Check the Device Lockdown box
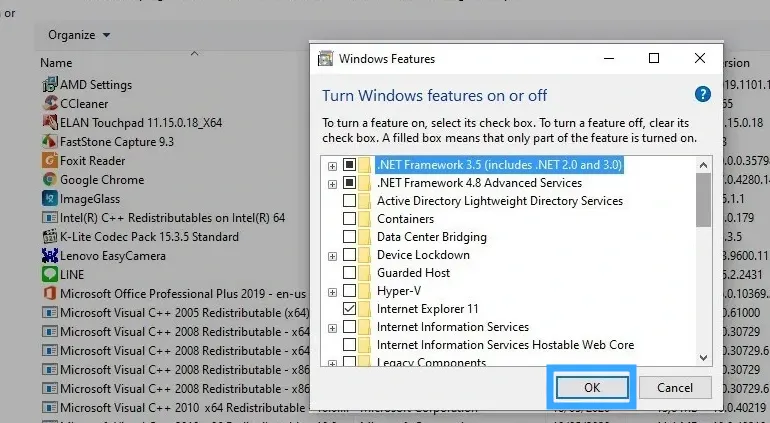Viewport: 770px width, 423px height. (349, 254)
